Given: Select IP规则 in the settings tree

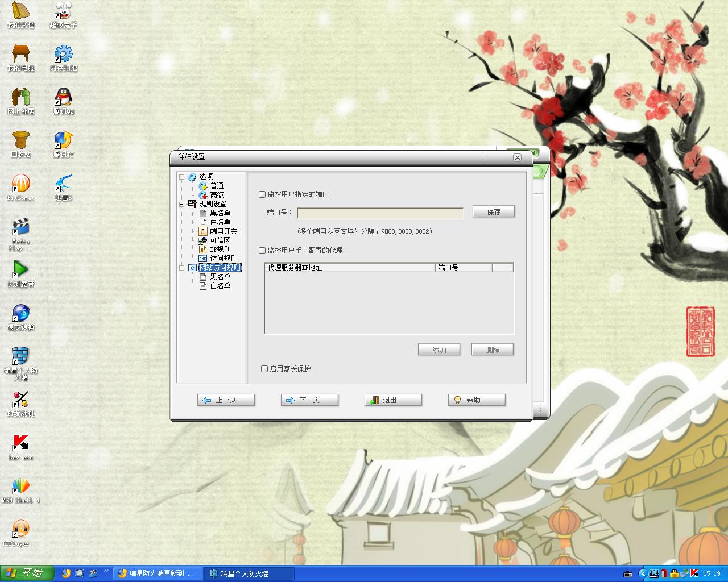Looking at the screenshot, I should [220, 250].
